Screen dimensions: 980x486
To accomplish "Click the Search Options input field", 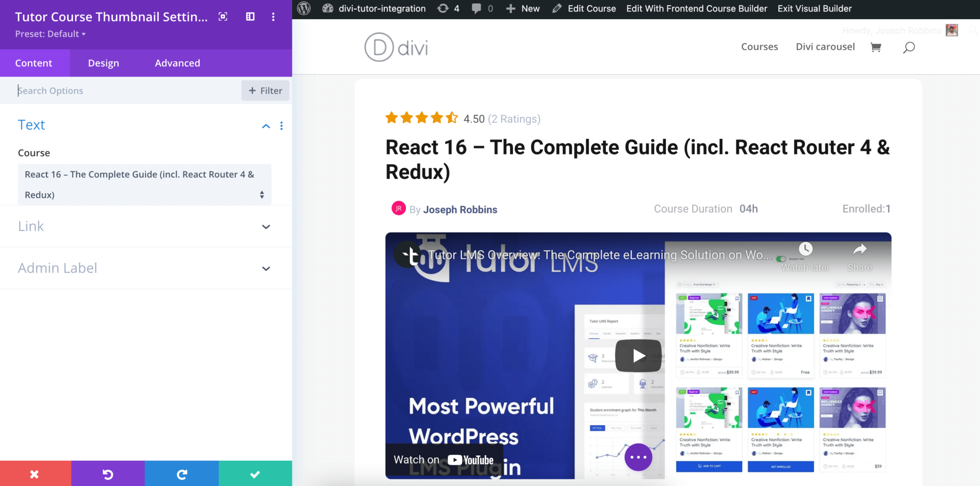I will coord(124,91).
